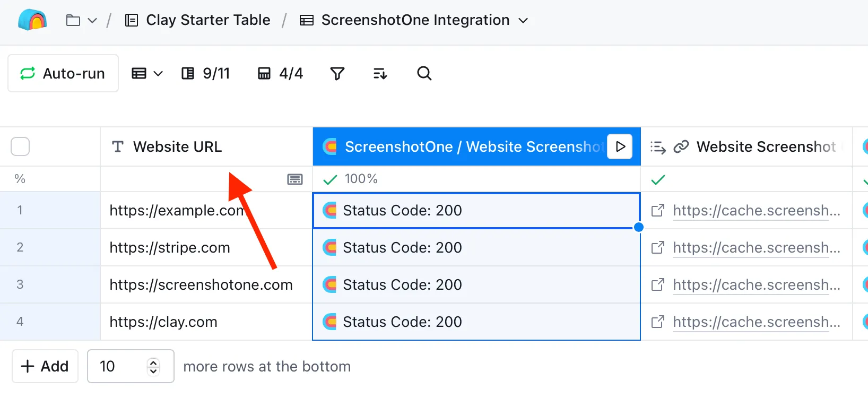The image size is (868, 415).
Task: Select Status Code: 200 cell for clay.com
Action: (x=476, y=322)
